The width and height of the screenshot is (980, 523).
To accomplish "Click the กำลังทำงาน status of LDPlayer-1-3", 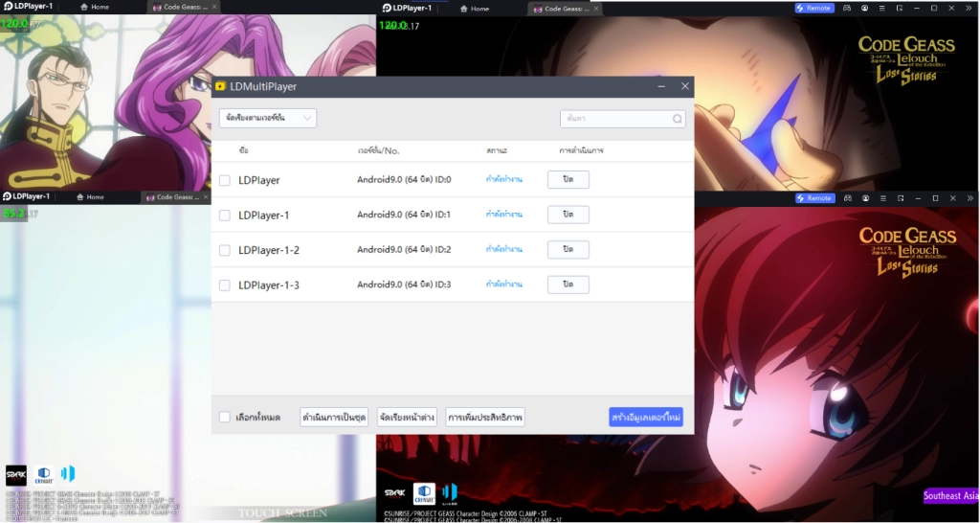I will coord(503,284).
